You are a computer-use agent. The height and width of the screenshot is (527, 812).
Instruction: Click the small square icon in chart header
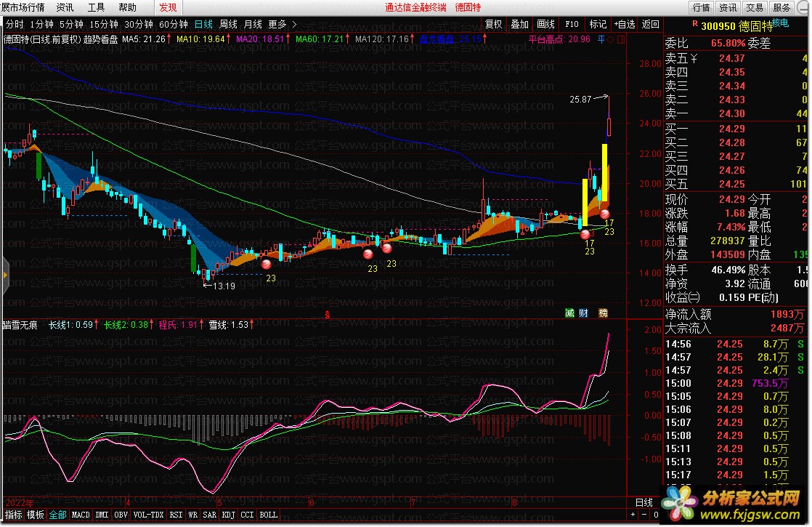(x=621, y=39)
